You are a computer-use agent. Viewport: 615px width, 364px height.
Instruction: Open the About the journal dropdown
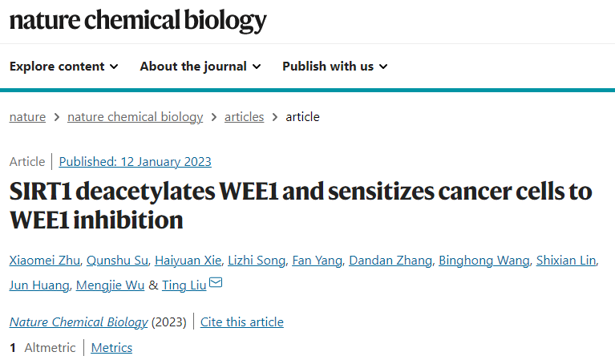[x=200, y=67]
